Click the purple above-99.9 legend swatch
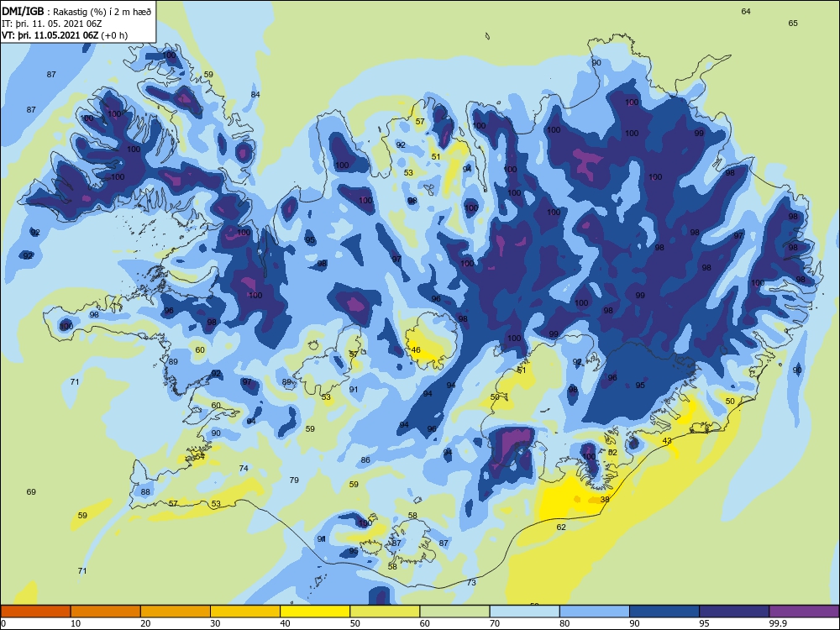840x630 pixels. pyautogui.click(x=804, y=612)
